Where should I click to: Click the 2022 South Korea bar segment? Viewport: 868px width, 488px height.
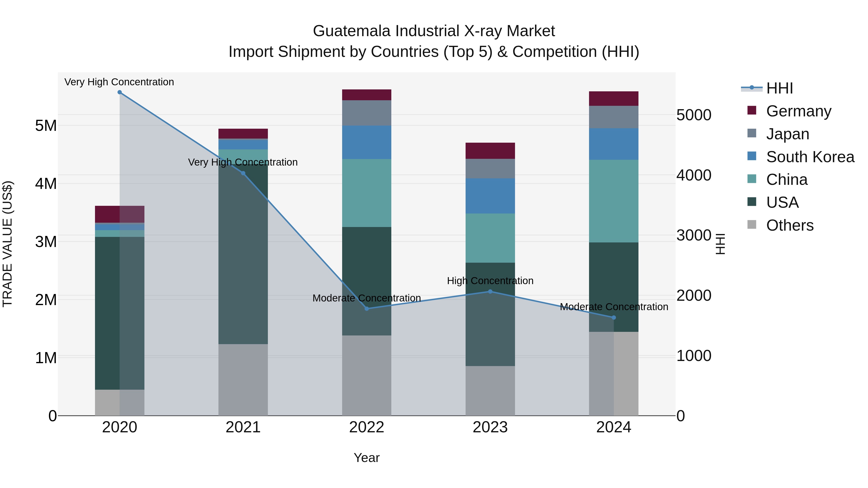coord(366,142)
